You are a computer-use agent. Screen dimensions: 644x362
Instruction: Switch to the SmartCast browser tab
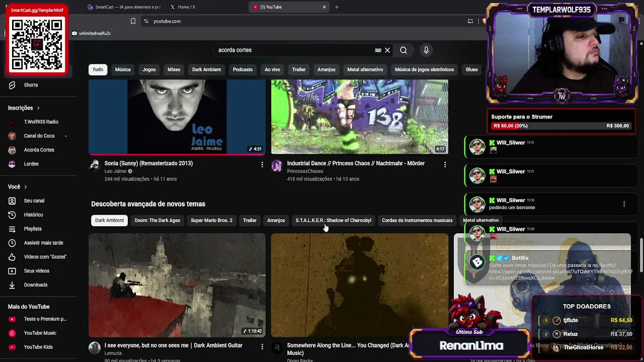[x=124, y=7]
